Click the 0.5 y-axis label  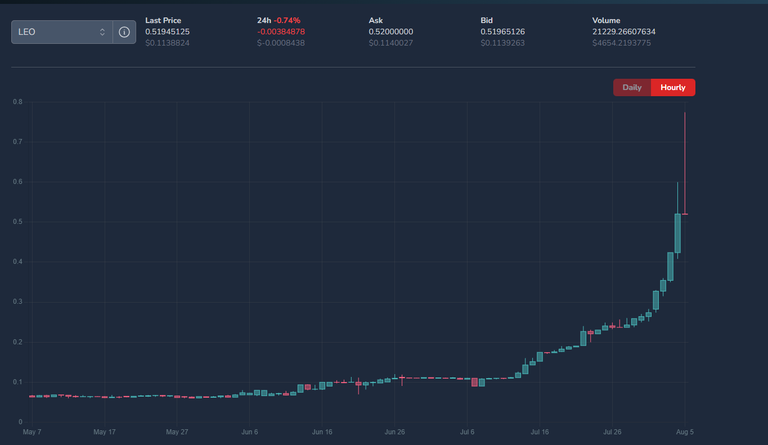coord(18,222)
